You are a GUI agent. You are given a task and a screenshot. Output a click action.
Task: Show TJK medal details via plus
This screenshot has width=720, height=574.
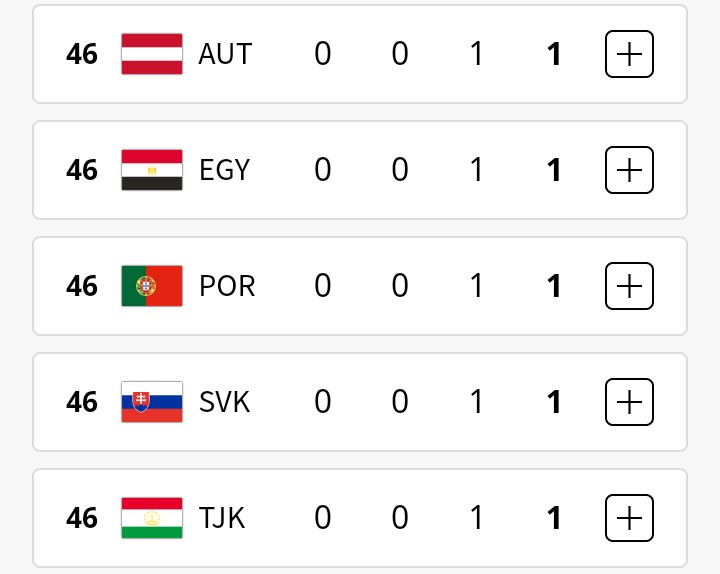click(x=629, y=518)
